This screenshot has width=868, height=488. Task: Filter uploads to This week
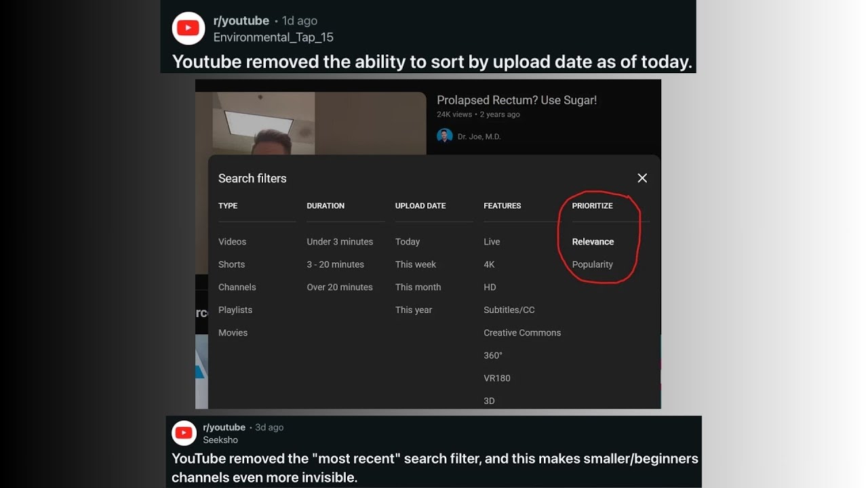pos(416,264)
